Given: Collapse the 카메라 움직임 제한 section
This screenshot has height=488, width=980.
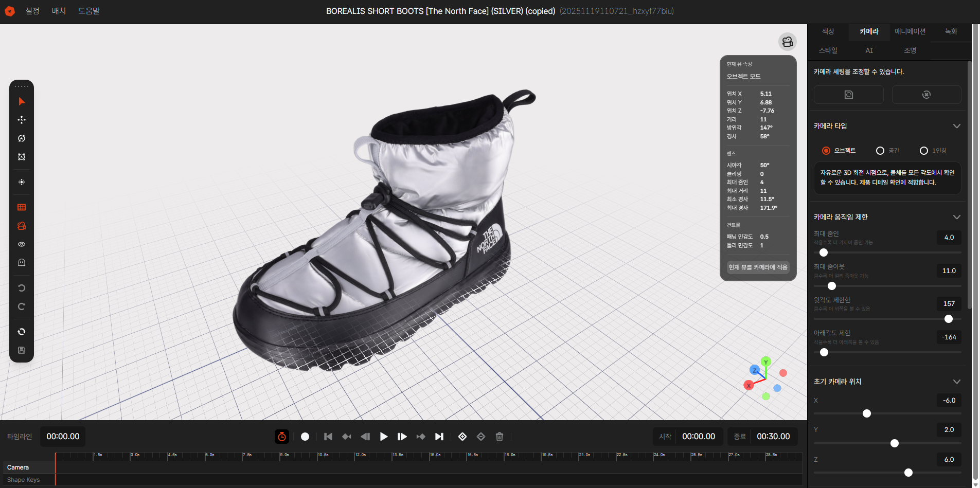Looking at the screenshot, I should pyautogui.click(x=957, y=217).
